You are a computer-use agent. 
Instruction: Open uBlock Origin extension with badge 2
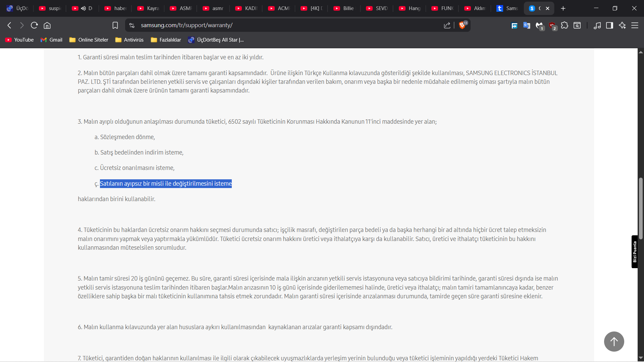click(x=552, y=26)
